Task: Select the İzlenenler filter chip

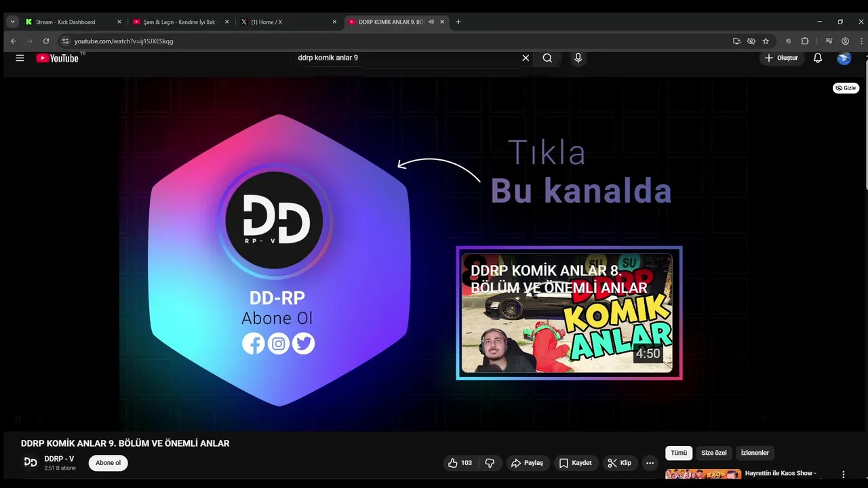Action: [x=755, y=453]
